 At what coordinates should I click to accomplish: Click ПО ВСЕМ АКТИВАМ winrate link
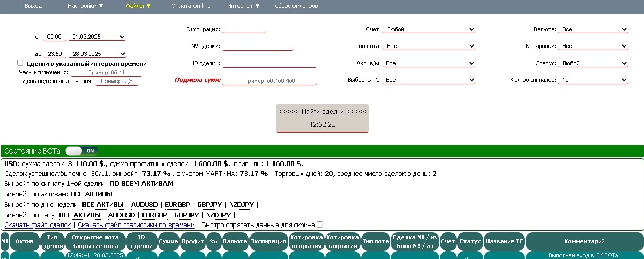[x=141, y=184]
